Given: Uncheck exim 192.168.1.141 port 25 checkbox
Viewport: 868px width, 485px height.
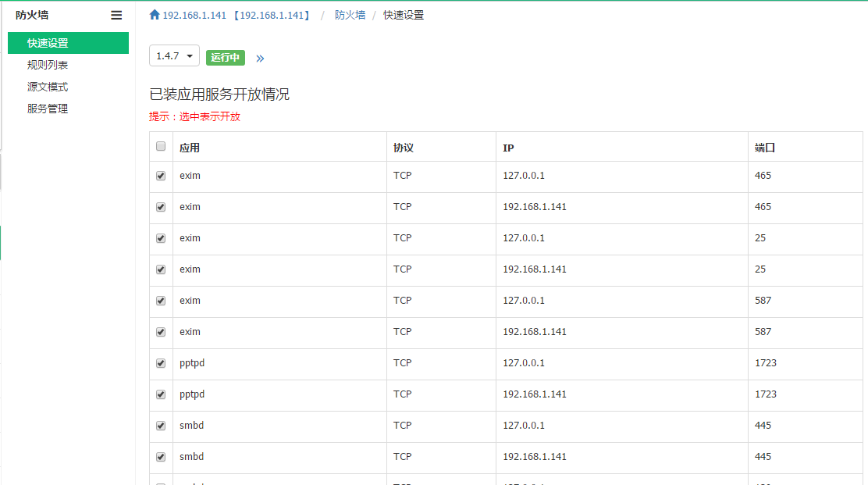Looking at the screenshot, I should click(x=161, y=269).
